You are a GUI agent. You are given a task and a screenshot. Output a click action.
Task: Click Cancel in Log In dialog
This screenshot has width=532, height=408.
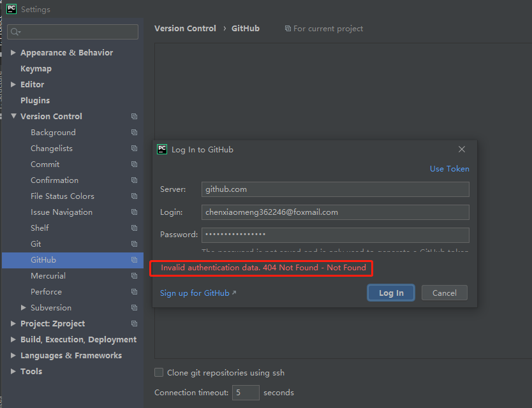[445, 293]
